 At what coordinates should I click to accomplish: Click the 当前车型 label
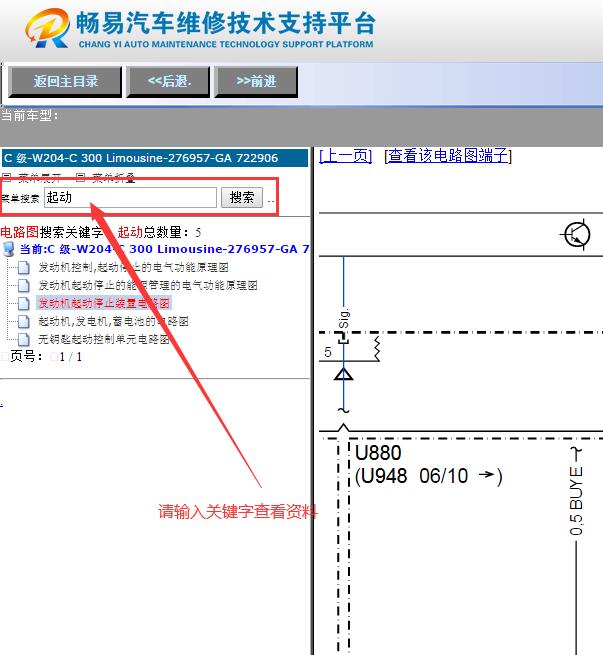click(30, 116)
